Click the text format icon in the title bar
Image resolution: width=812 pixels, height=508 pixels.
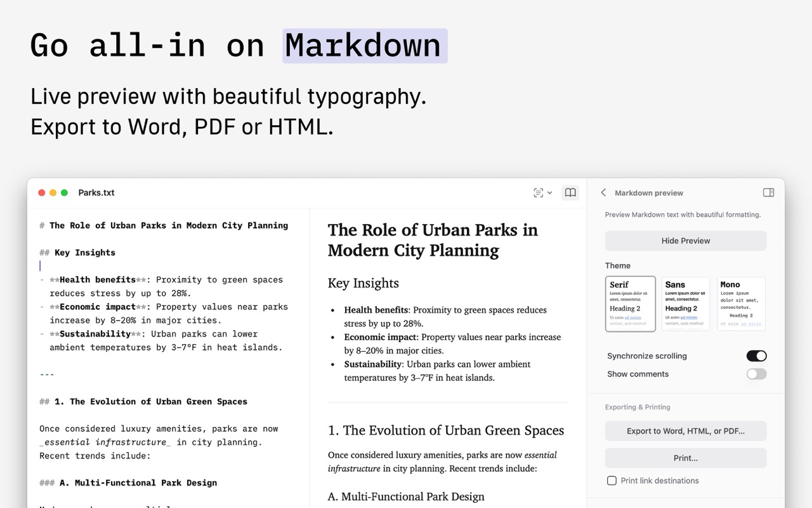pyautogui.click(x=538, y=192)
